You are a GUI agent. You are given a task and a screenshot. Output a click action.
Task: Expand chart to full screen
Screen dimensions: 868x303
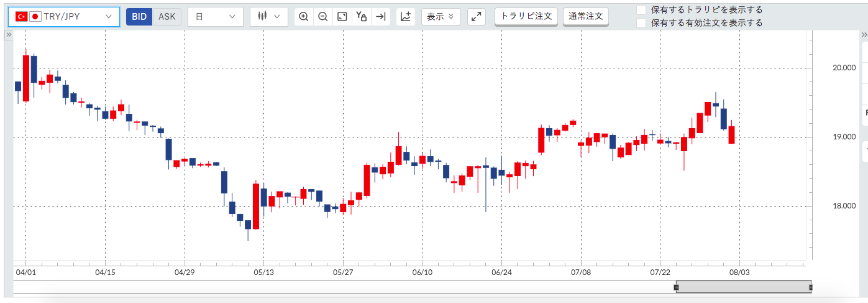(477, 17)
